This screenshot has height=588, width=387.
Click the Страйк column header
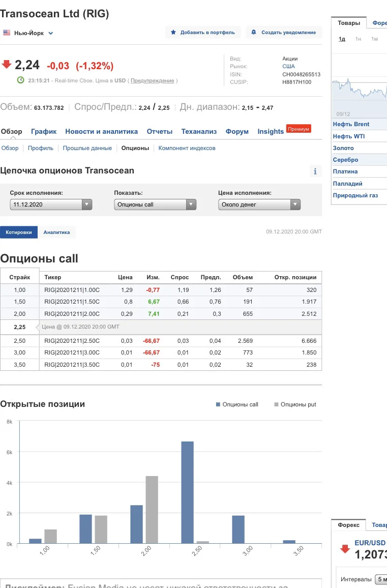coord(19,277)
